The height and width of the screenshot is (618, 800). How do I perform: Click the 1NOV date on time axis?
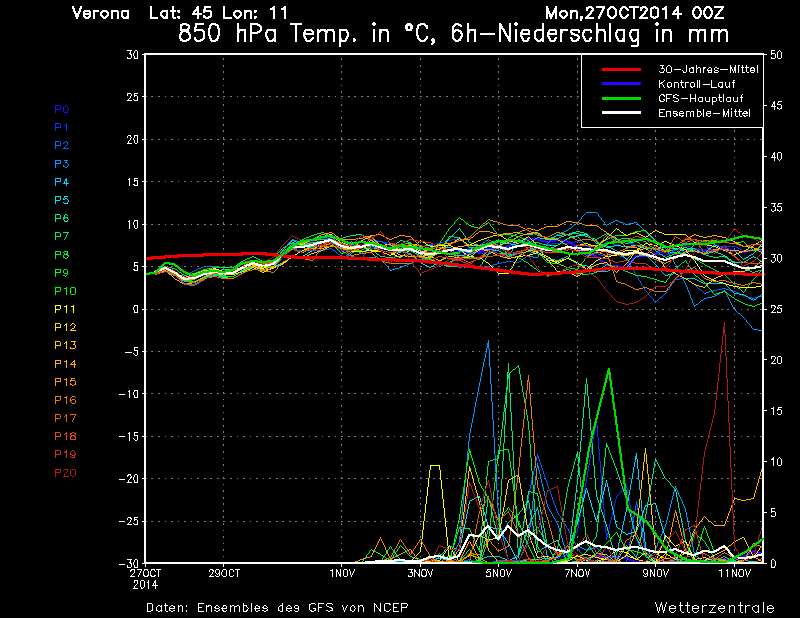(342, 573)
